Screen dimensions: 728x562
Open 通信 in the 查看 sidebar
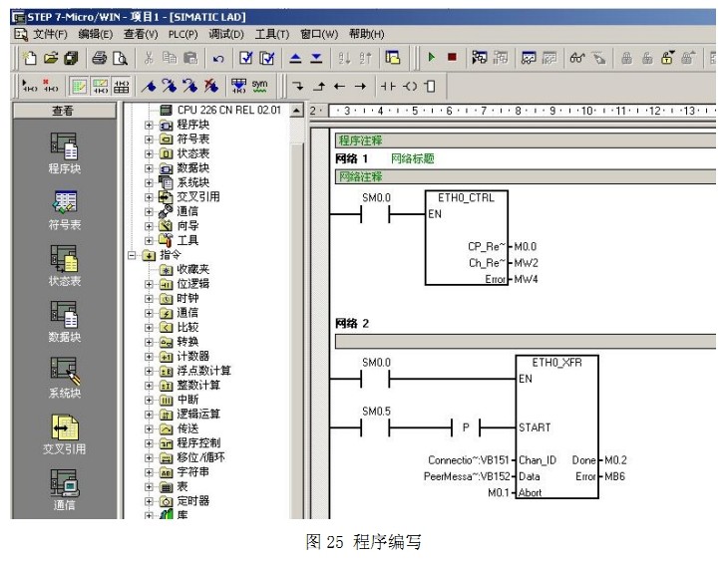[x=64, y=489]
